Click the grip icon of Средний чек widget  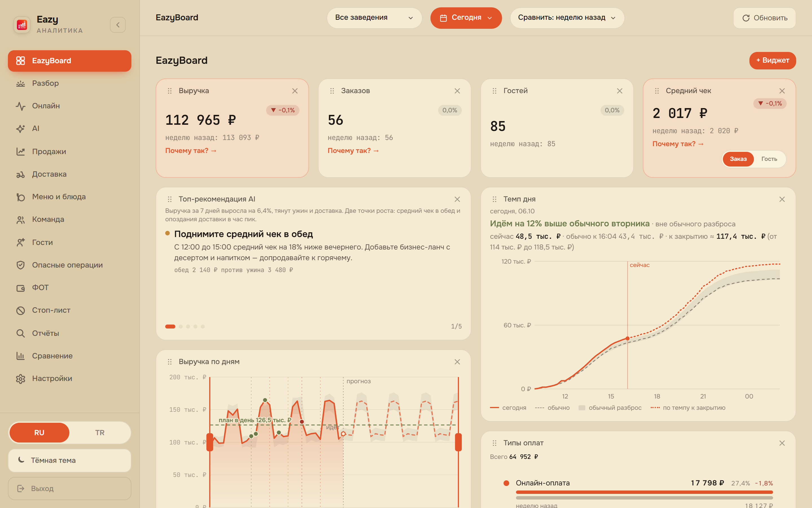click(x=657, y=91)
